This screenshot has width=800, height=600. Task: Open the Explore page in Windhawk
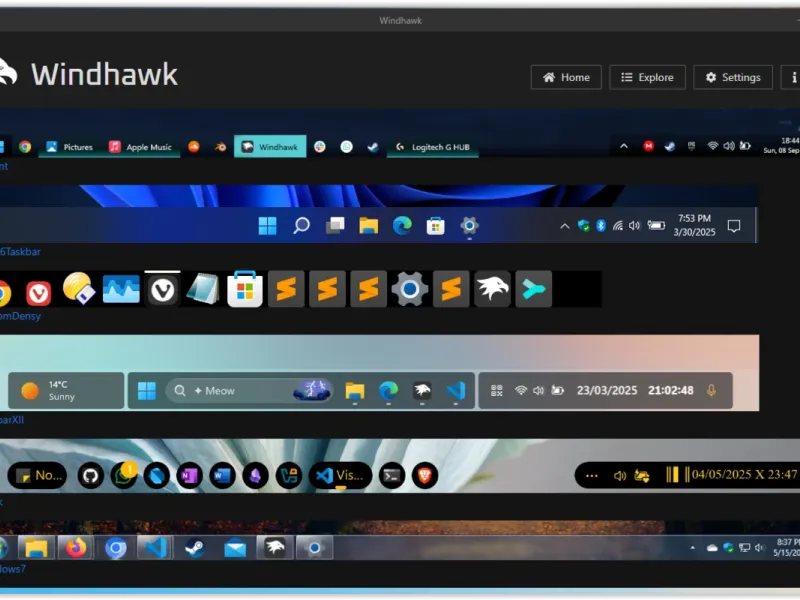[x=647, y=78]
